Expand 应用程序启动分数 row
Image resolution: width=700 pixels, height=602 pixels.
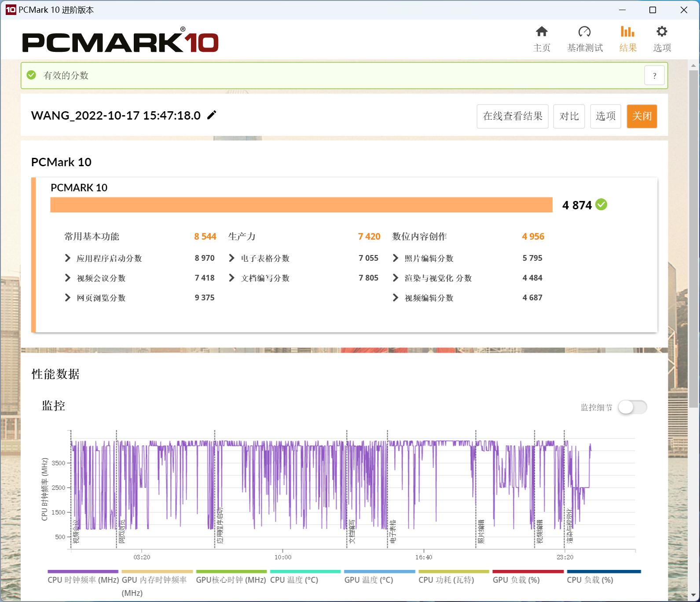pos(67,258)
